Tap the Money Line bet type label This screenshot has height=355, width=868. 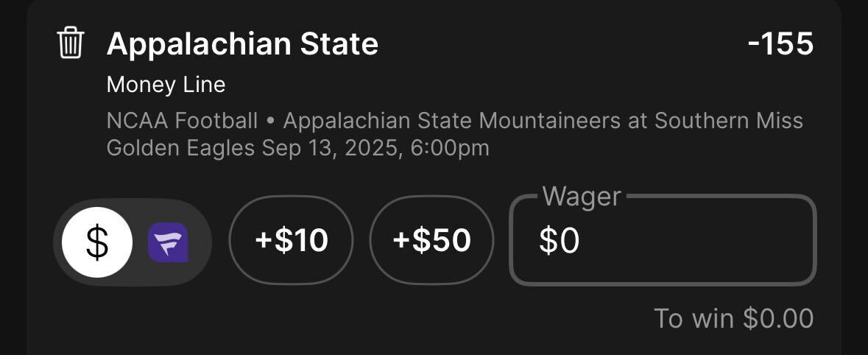[x=166, y=85]
